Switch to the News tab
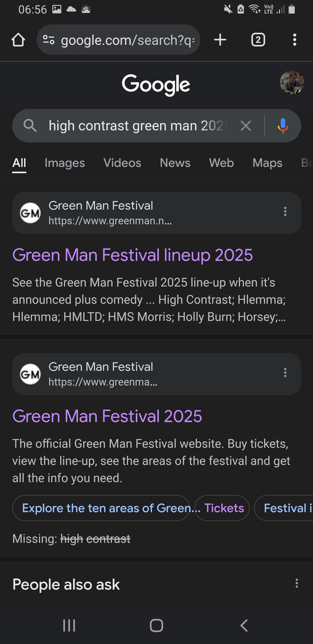 click(175, 163)
